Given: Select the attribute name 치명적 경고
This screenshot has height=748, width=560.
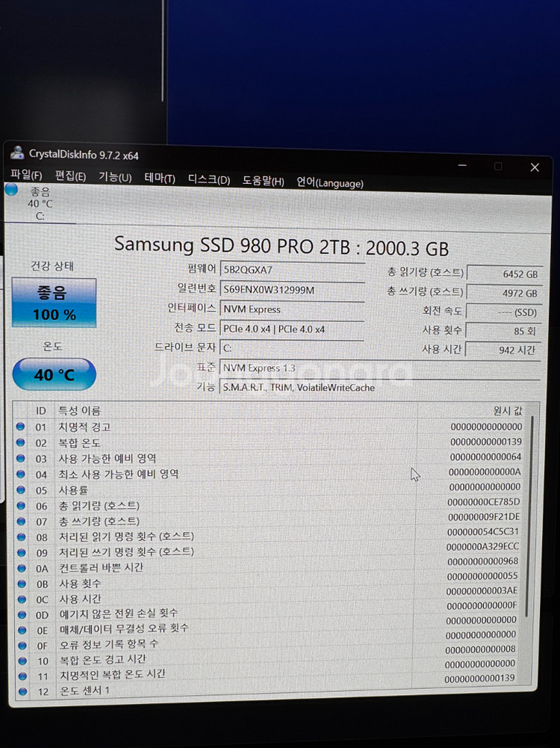Looking at the screenshot, I should pyautogui.click(x=84, y=427).
